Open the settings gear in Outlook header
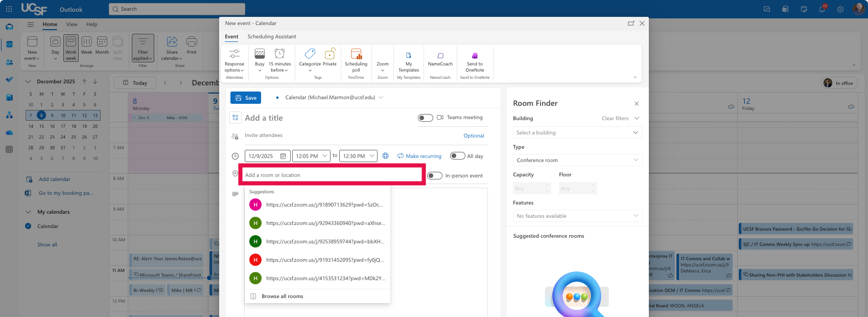Image resolution: width=868 pixels, height=317 pixels. [x=840, y=9]
